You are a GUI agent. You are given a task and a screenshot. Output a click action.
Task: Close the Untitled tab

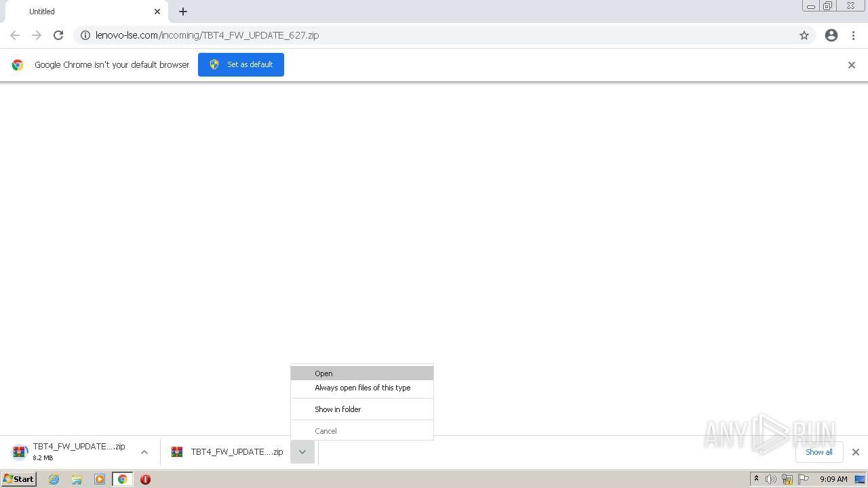(x=157, y=12)
